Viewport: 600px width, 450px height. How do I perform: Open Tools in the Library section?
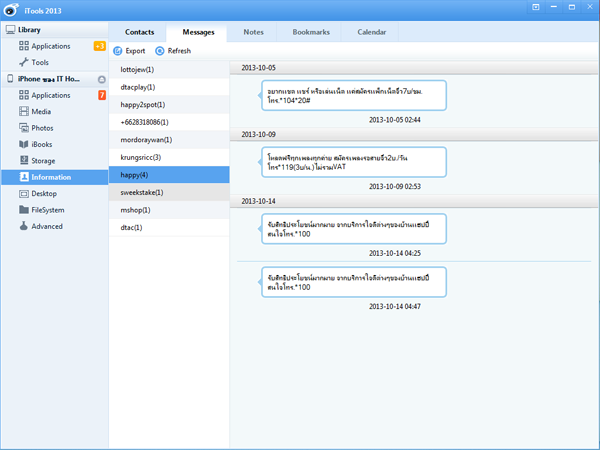point(40,62)
